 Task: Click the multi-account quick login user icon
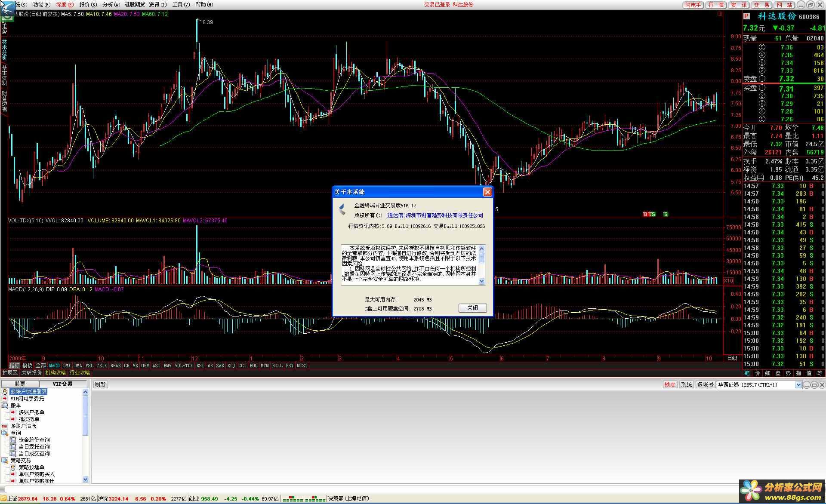click(5, 392)
